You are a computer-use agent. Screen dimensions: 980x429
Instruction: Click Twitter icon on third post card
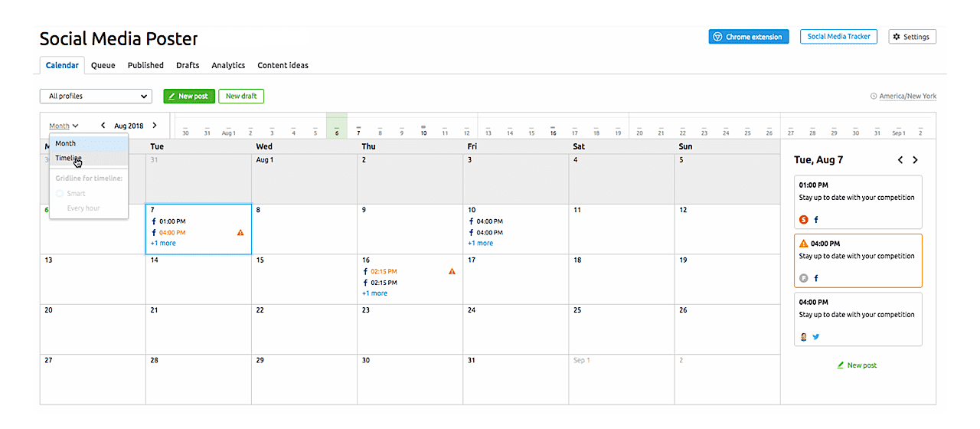(x=816, y=336)
